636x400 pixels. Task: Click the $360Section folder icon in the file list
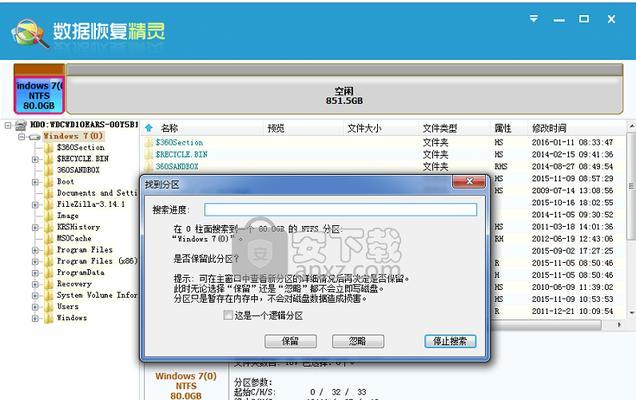[148, 142]
